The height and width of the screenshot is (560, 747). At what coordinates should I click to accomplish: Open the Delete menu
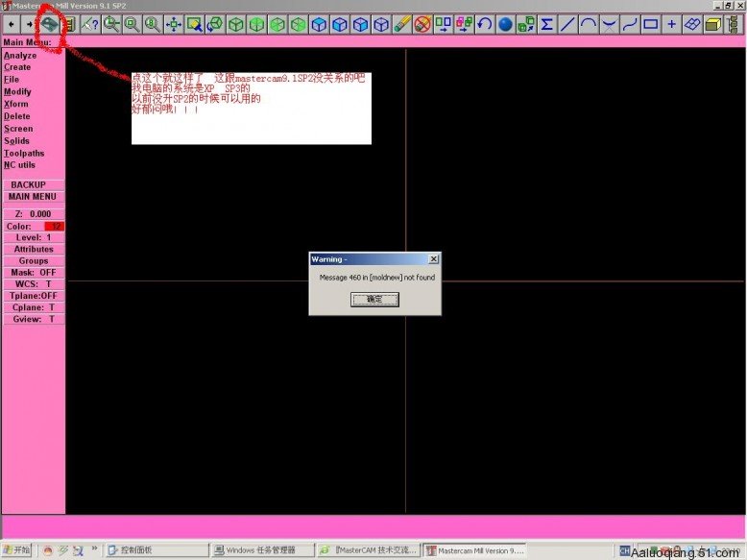click(16, 116)
